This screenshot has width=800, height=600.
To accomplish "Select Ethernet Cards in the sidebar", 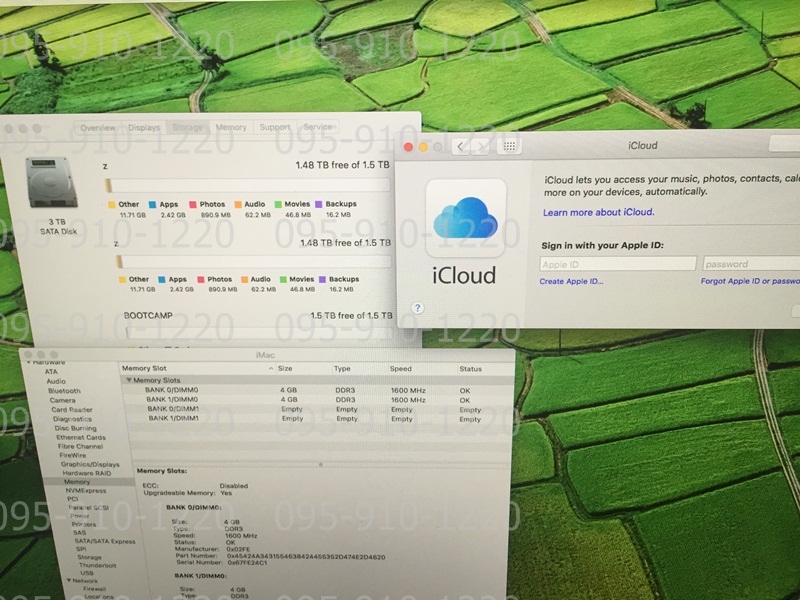I will [x=81, y=437].
